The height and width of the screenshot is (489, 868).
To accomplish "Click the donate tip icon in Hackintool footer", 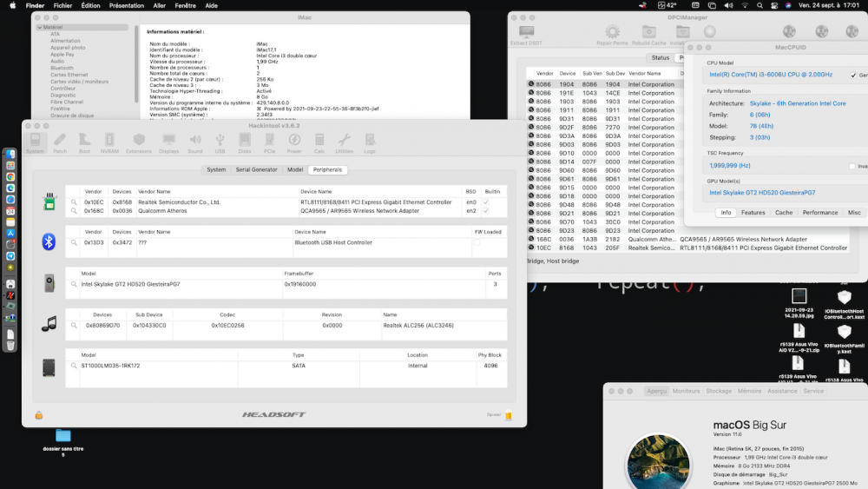I will pyautogui.click(x=508, y=415).
